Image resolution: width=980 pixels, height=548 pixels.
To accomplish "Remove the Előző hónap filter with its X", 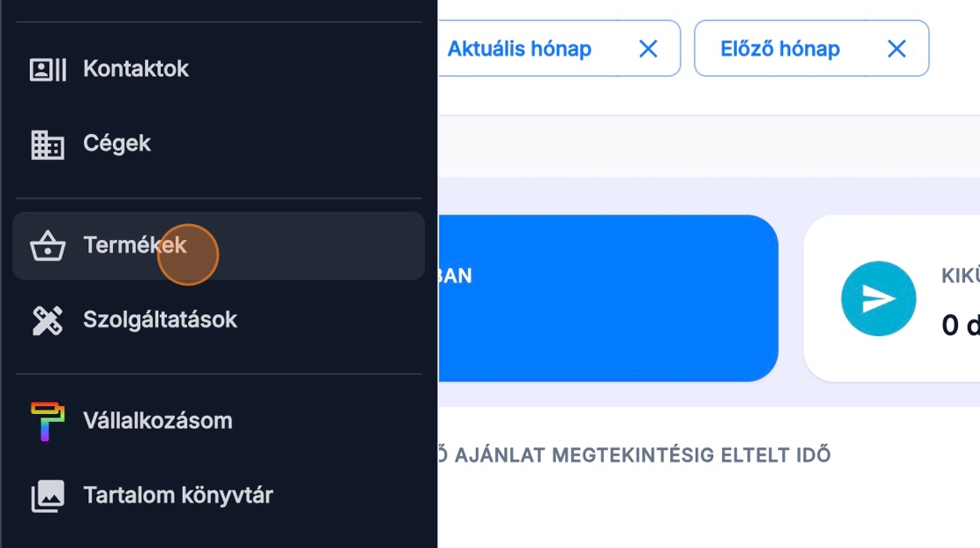I will click(897, 49).
